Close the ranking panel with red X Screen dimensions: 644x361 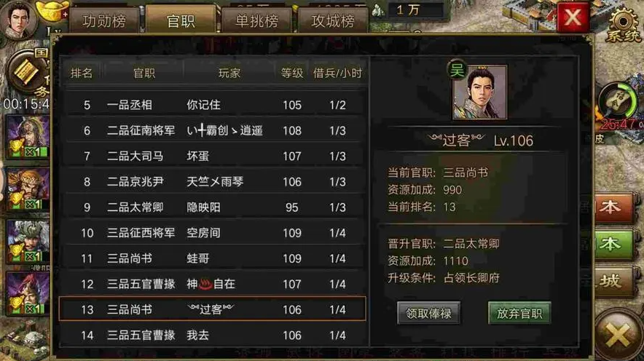[573, 17]
